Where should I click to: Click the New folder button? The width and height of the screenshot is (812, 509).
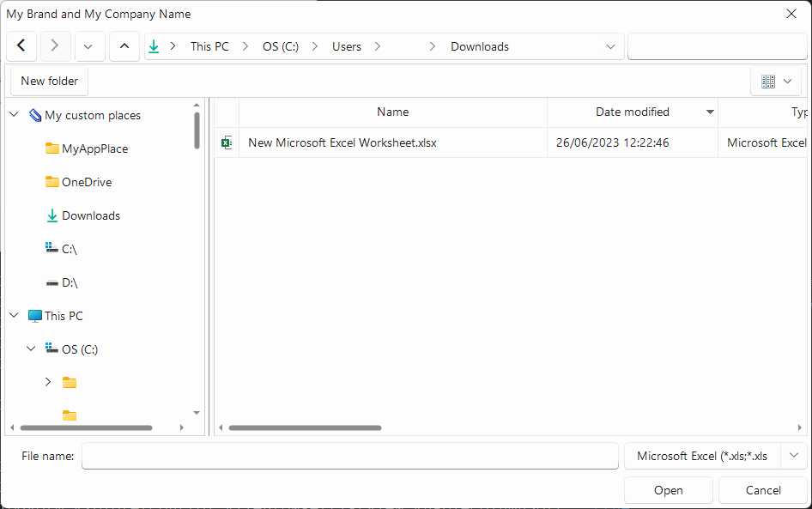click(x=49, y=81)
